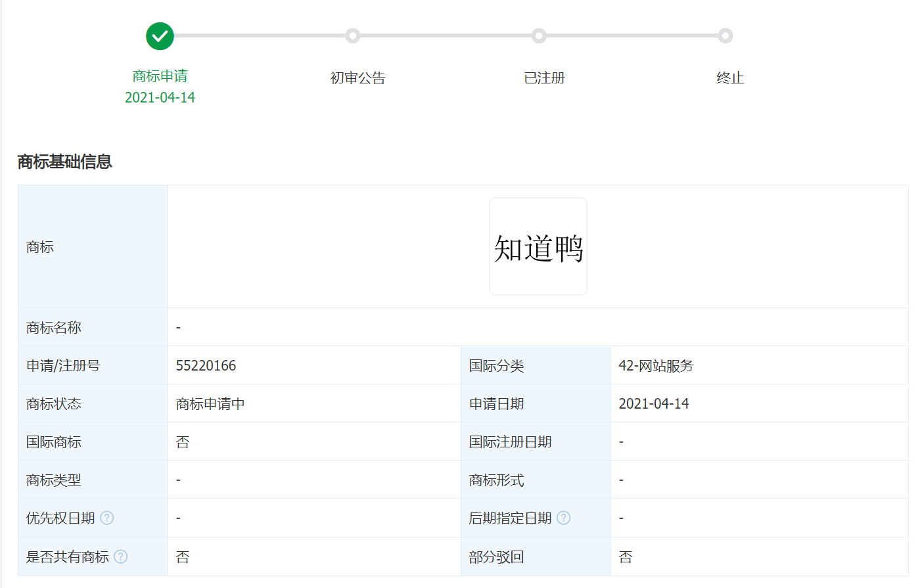The width and height of the screenshot is (920, 588).
Task: Click the 商标 label cell in first row
Action: [93, 246]
